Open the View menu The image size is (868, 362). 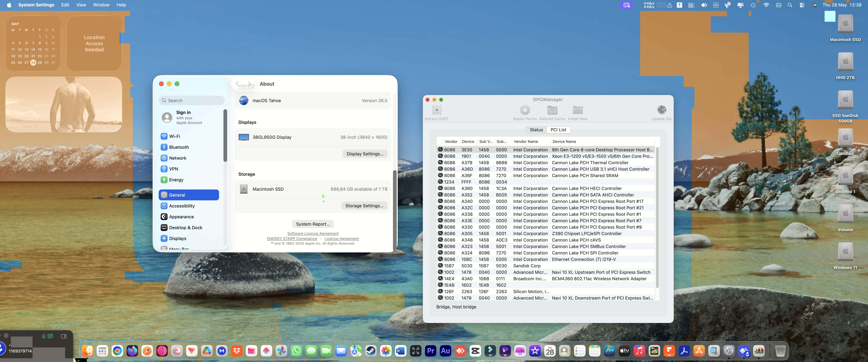(x=81, y=5)
